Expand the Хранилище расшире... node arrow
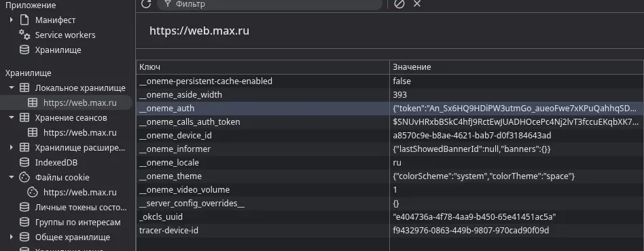Image resolution: width=644 pixels, height=251 pixels. (x=11, y=147)
